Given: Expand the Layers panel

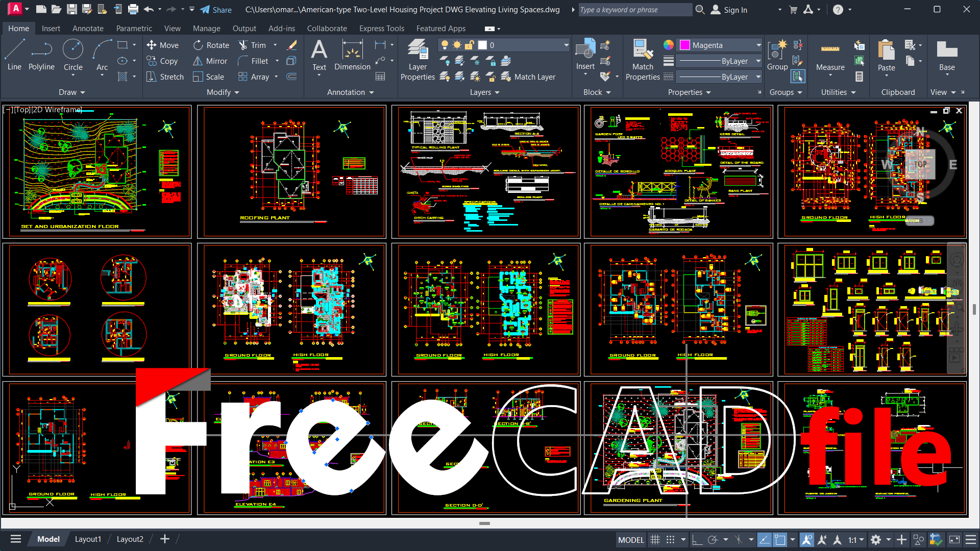Looking at the screenshot, I should [x=484, y=92].
